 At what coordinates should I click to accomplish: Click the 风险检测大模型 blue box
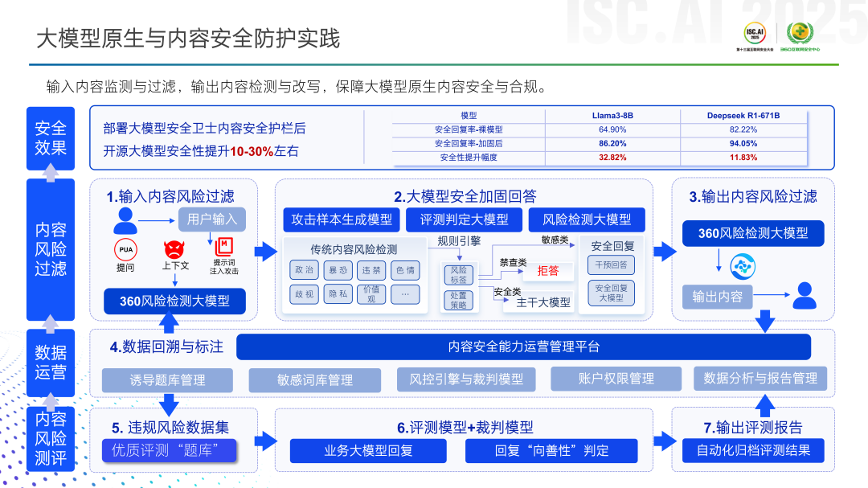coord(587,220)
